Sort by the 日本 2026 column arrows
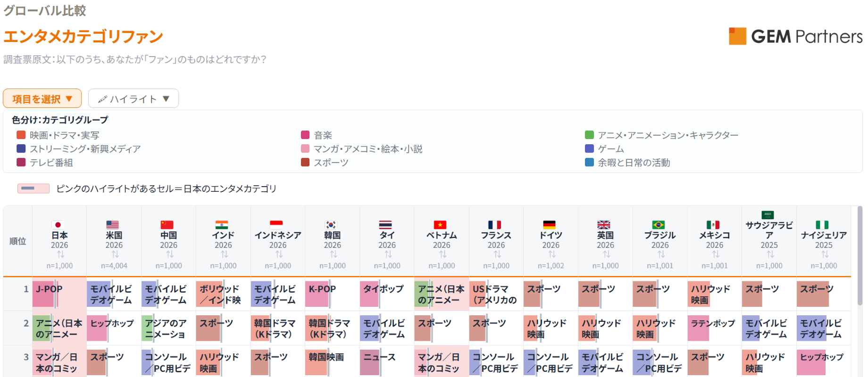 point(60,254)
